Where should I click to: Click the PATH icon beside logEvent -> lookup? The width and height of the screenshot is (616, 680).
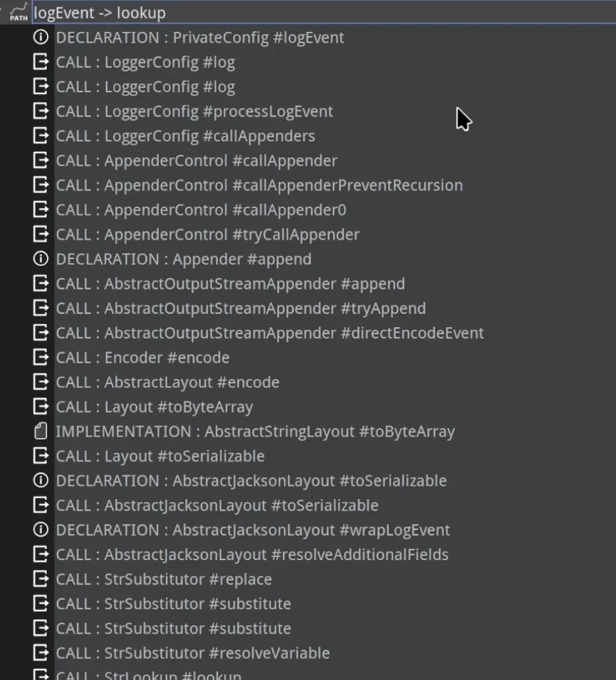(x=19, y=12)
